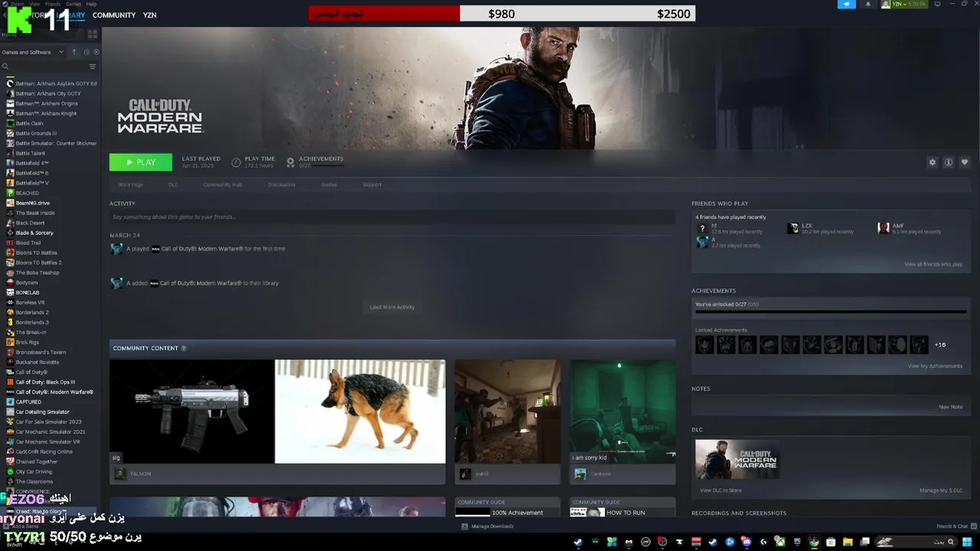Click the Windows Start button
The height and width of the screenshot is (551, 980).
968,542
